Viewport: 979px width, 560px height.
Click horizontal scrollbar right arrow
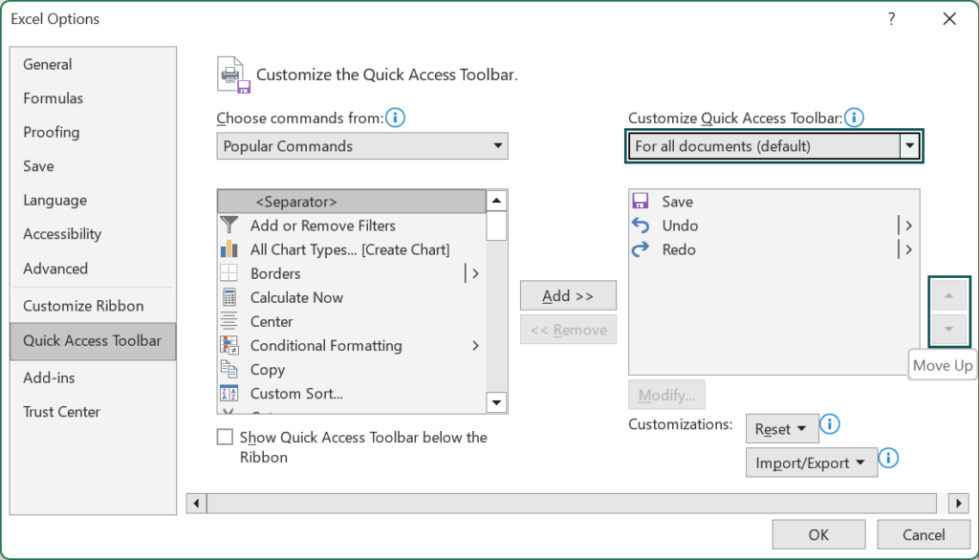tap(958, 504)
